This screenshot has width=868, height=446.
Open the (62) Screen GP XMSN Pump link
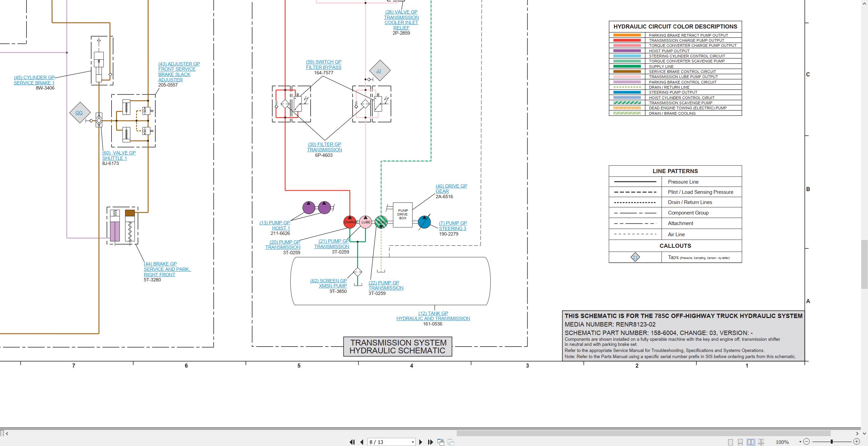(x=329, y=283)
